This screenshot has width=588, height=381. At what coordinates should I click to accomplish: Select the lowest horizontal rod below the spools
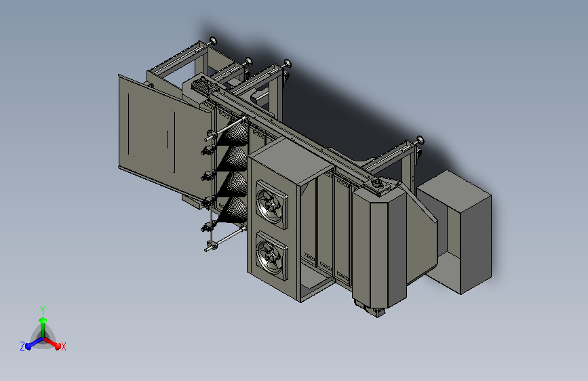click(x=226, y=239)
